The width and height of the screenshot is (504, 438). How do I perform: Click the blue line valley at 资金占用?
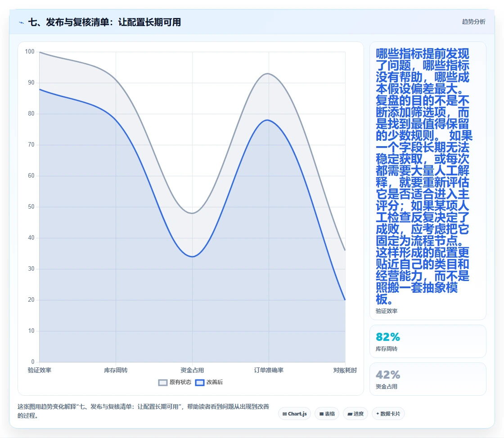(192, 257)
